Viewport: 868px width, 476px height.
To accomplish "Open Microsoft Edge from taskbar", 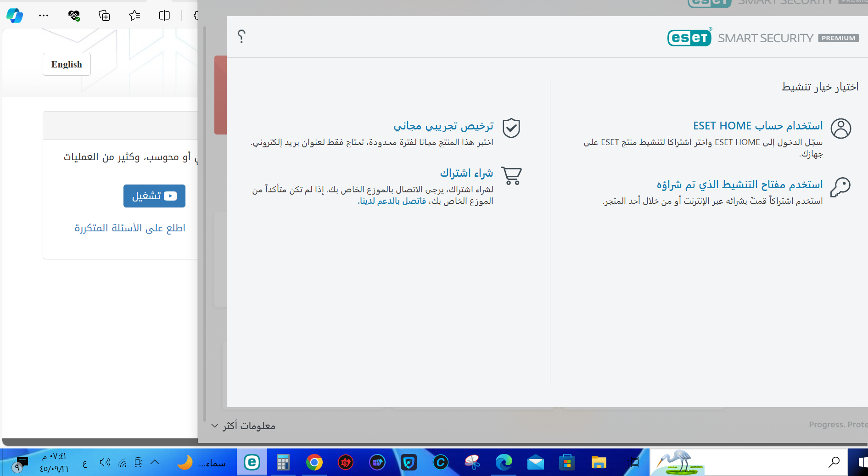I will 504,462.
